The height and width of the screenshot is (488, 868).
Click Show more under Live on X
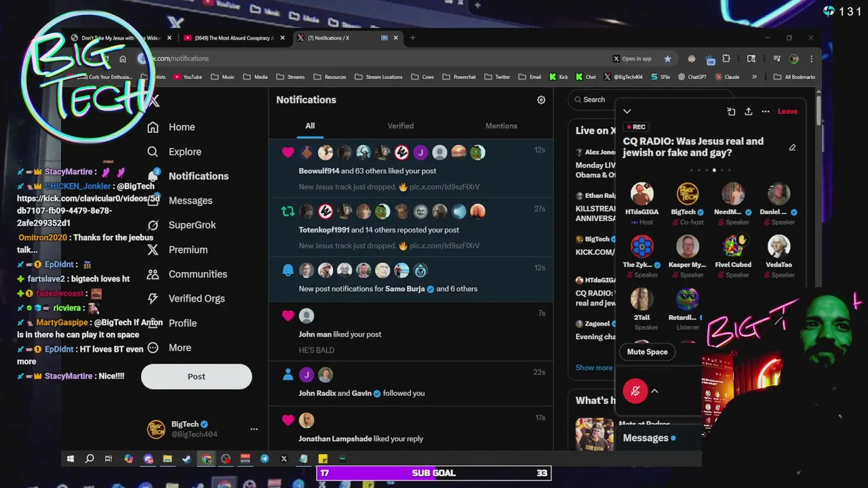point(594,367)
